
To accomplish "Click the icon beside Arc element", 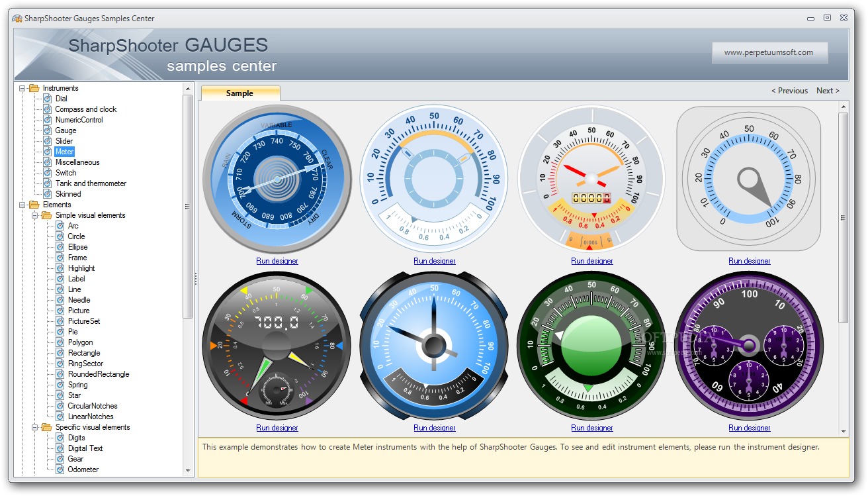I will coord(60,226).
